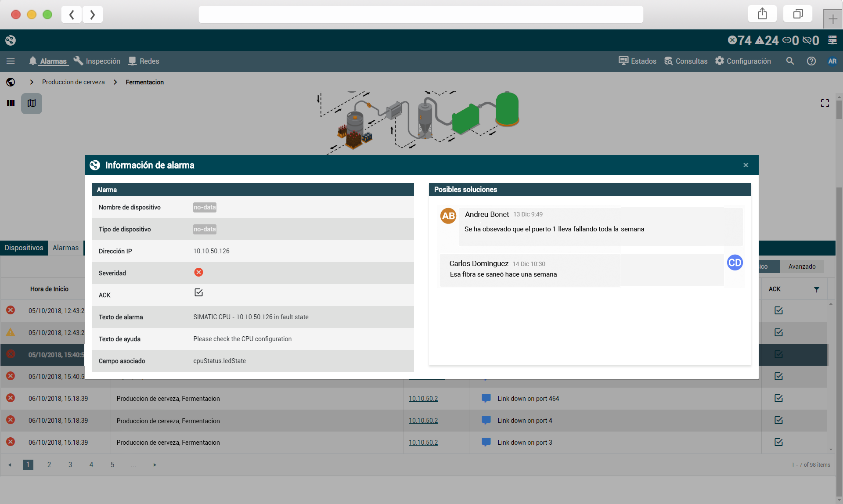Image resolution: width=843 pixels, height=504 pixels.
Task: Open comments on Link down port 3
Action: (x=486, y=442)
